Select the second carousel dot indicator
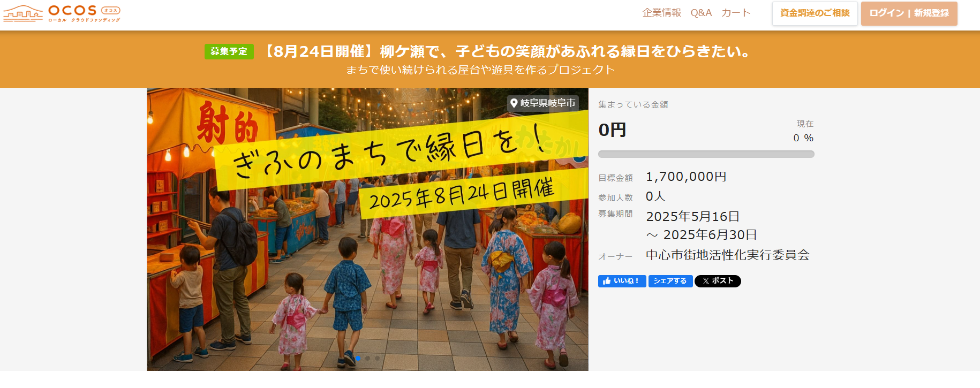This screenshot has height=388, width=980. [x=368, y=358]
